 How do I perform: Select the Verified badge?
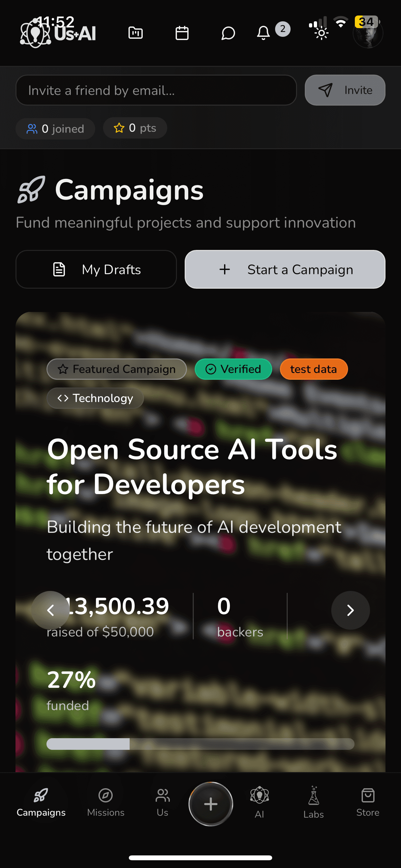tap(233, 369)
